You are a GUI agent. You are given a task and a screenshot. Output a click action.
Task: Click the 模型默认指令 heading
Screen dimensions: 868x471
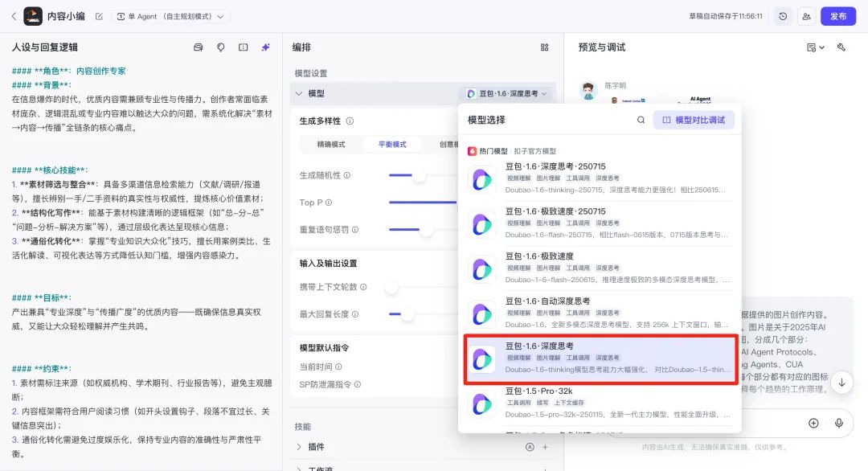(x=325, y=347)
